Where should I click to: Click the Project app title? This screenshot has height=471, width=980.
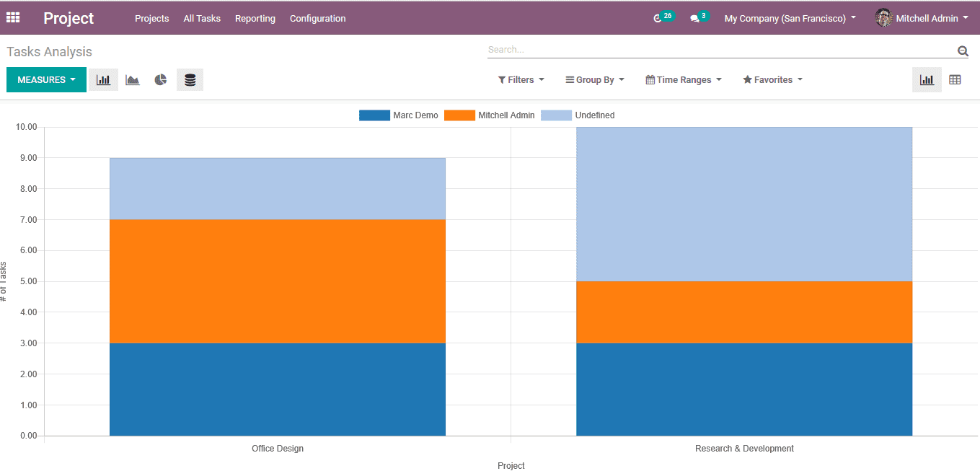[x=69, y=18]
